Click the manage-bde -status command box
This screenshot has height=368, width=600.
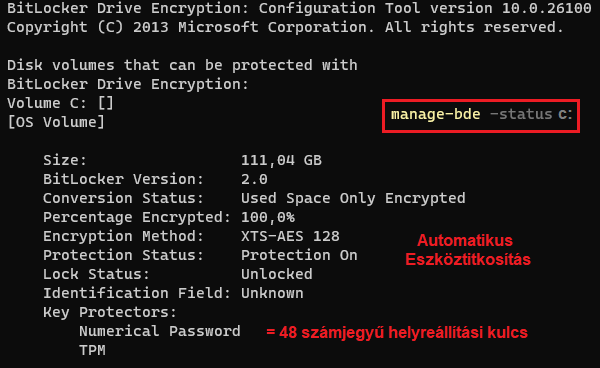pos(481,116)
